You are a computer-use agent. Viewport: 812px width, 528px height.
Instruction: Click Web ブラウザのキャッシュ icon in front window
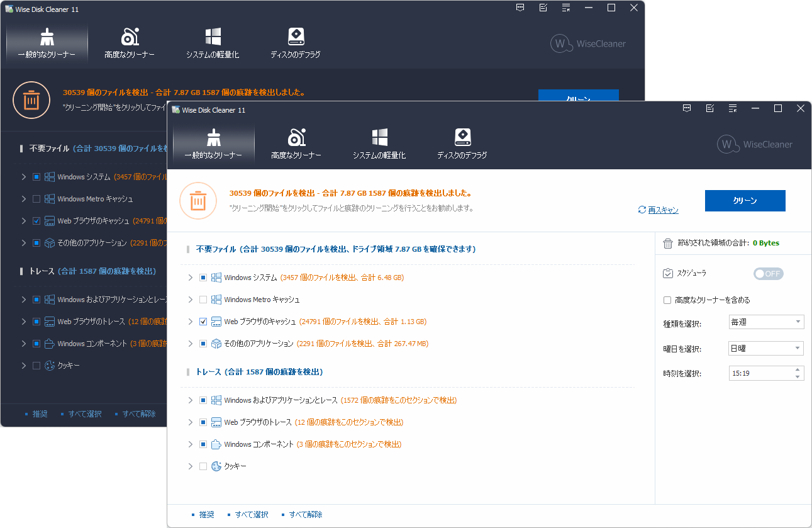point(216,322)
